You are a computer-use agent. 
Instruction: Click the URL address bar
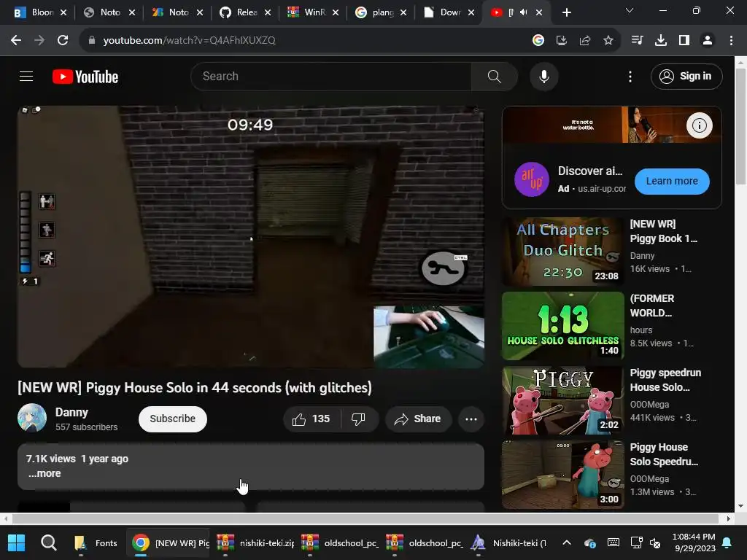(x=305, y=41)
